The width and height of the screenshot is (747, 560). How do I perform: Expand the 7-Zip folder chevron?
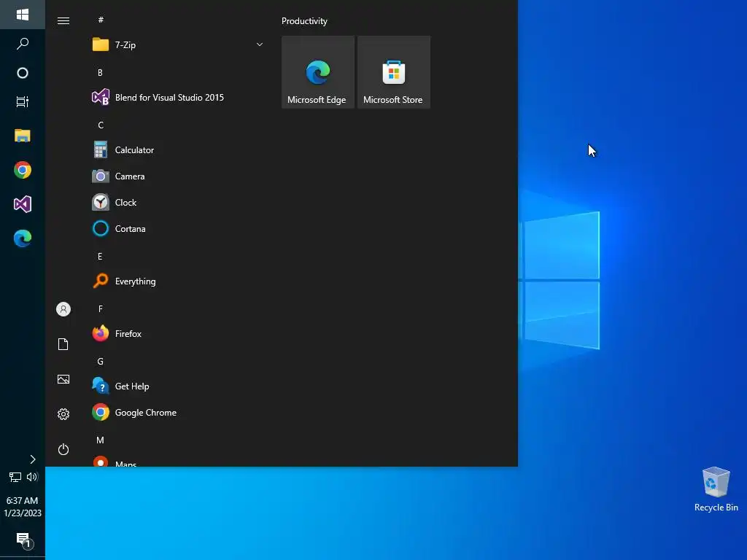tap(260, 44)
